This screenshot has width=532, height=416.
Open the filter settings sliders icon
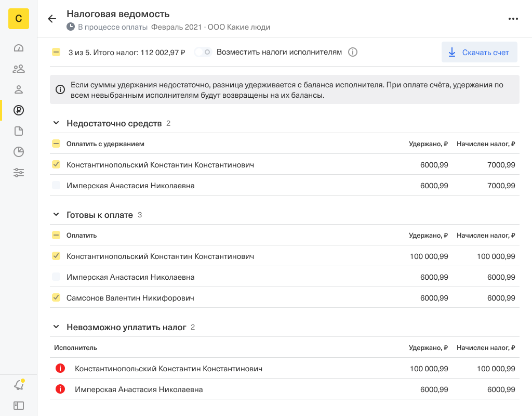(x=19, y=172)
